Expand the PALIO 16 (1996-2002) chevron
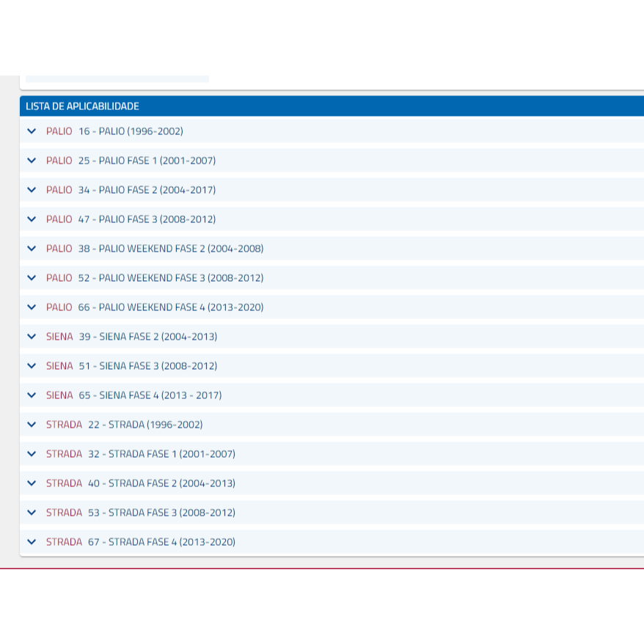This screenshot has height=644, width=644. click(x=32, y=131)
